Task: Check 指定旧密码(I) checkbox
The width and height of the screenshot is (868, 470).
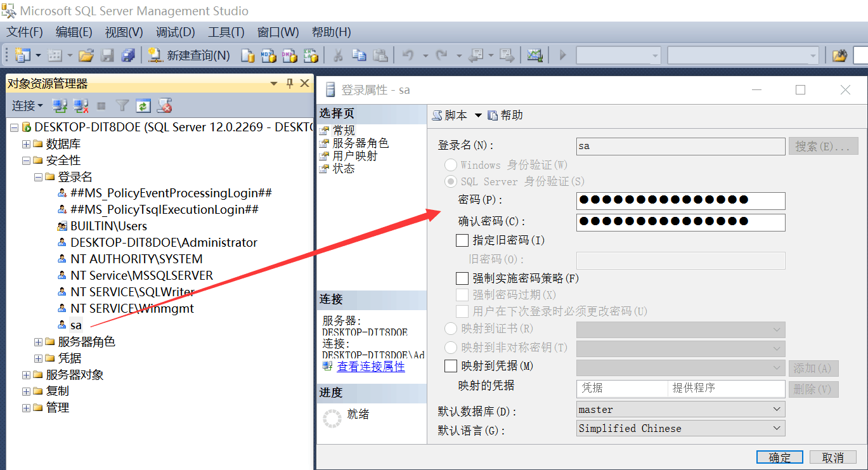Action: (462, 240)
